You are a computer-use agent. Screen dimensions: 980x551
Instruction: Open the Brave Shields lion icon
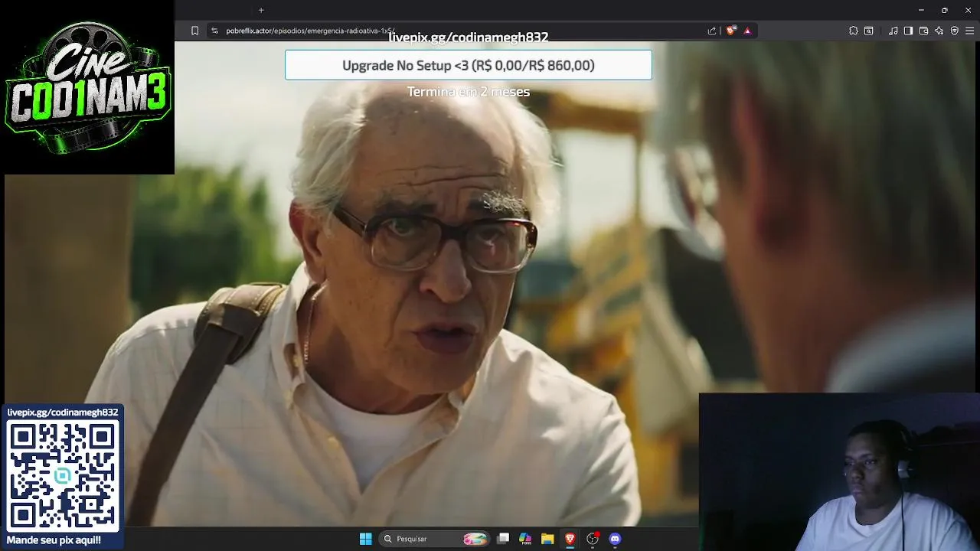731,31
